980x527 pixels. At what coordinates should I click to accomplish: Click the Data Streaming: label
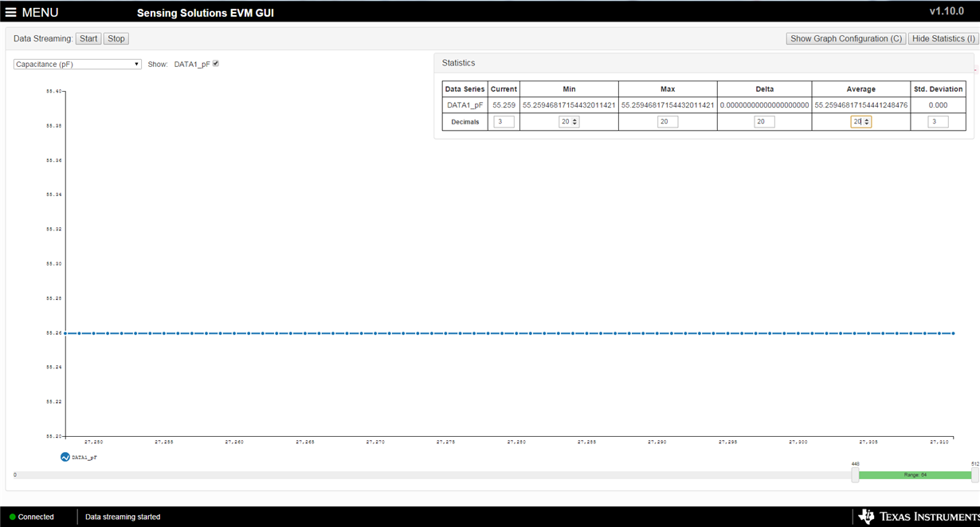(x=43, y=38)
